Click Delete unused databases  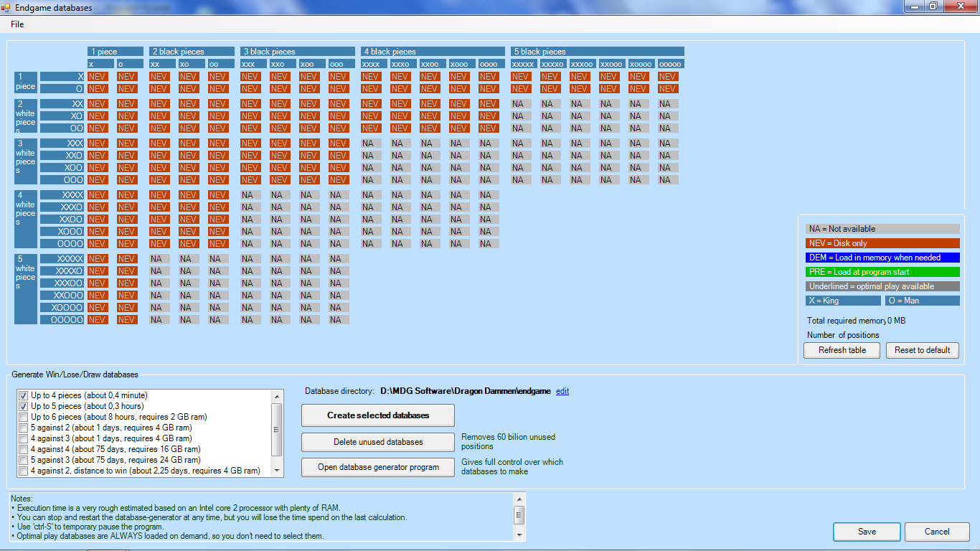[378, 442]
